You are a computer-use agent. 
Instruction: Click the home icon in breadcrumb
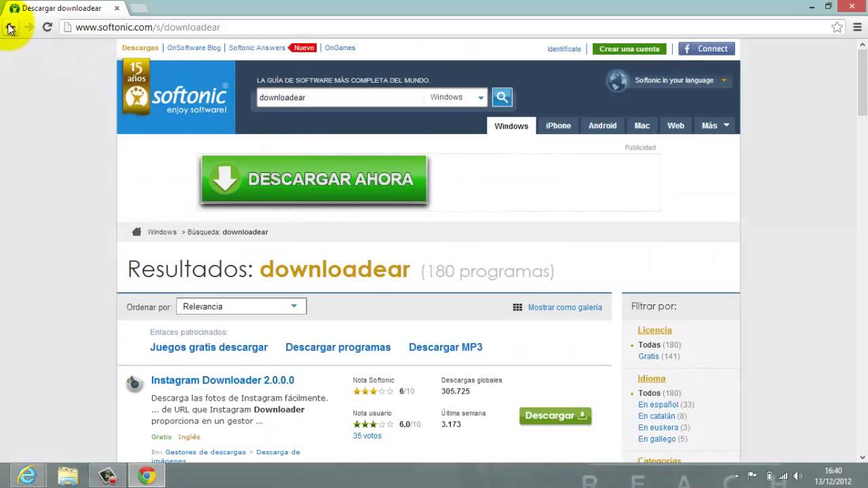click(x=136, y=232)
